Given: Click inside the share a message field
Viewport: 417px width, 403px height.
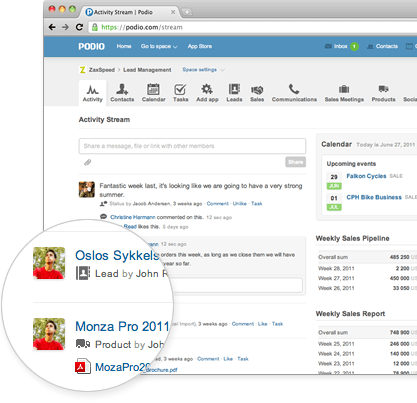Looking at the screenshot, I should (x=192, y=146).
